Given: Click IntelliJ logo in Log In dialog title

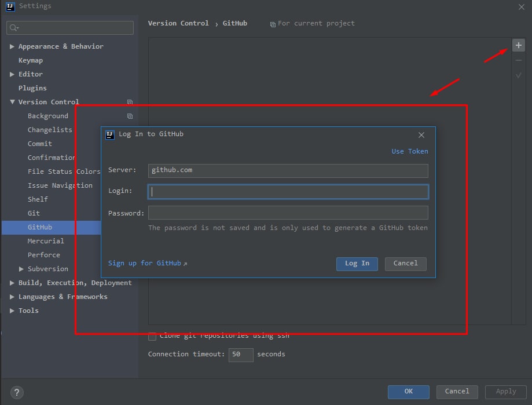Looking at the screenshot, I should [109, 135].
